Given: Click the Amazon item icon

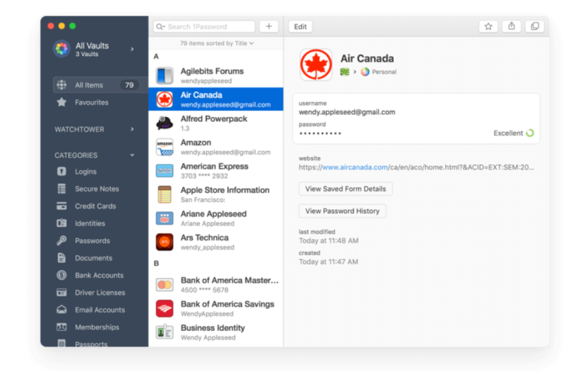Looking at the screenshot, I should tap(165, 147).
